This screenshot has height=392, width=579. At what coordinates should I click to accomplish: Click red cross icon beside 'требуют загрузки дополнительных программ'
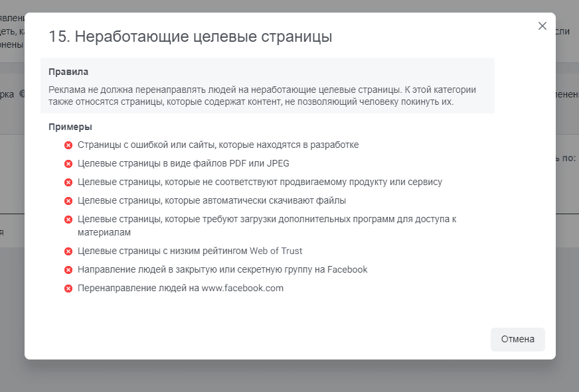point(68,220)
